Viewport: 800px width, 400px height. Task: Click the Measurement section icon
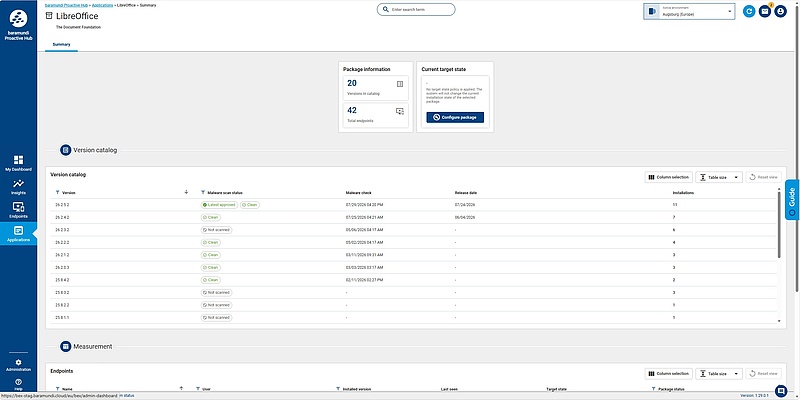point(65,346)
